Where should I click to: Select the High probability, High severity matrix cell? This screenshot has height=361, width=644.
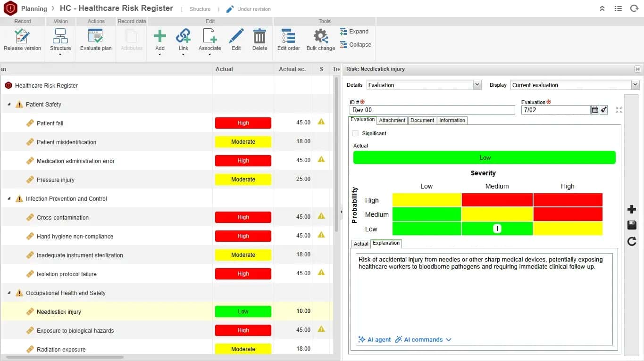[x=568, y=200]
